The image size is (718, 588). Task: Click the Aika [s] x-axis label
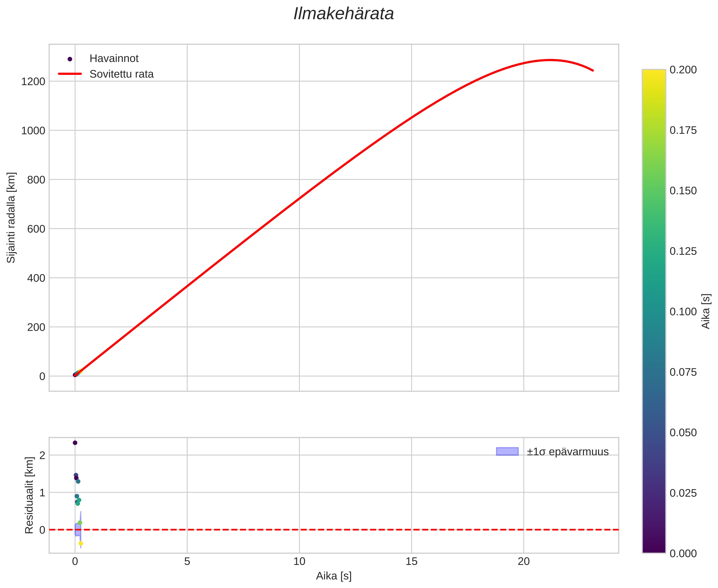coord(334,576)
